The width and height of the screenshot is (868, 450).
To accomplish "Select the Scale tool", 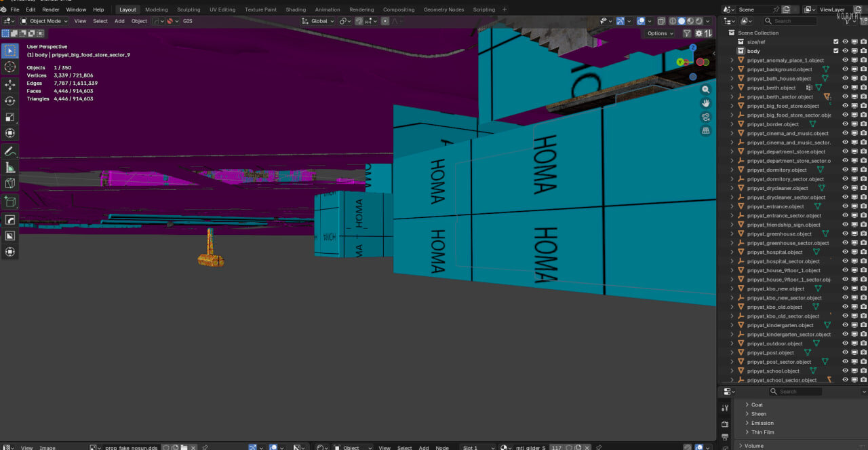I will pyautogui.click(x=10, y=117).
